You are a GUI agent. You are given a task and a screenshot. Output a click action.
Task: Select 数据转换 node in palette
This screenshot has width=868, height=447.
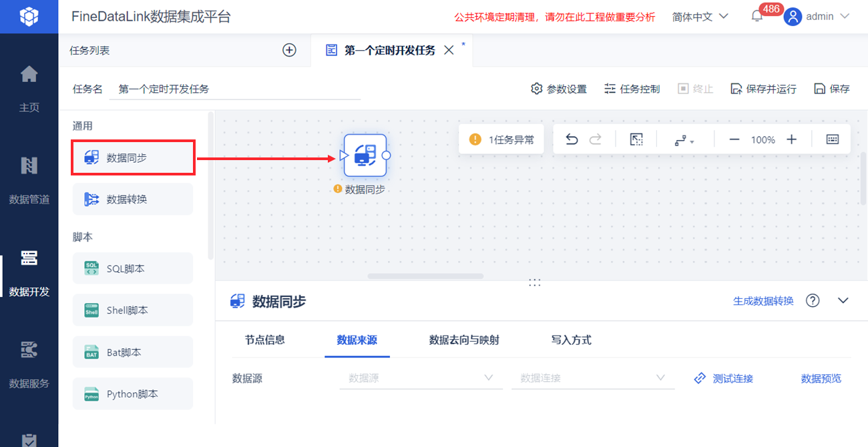tap(133, 199)
